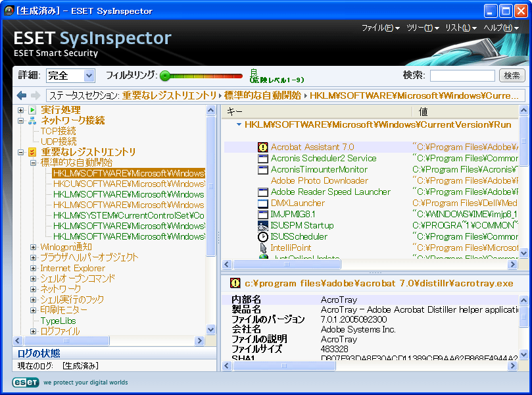The width and height of the screenshot is (532, 395).
Task: Click the Acronis Scheduler2 Service window icon
Action: coord(262,158)
